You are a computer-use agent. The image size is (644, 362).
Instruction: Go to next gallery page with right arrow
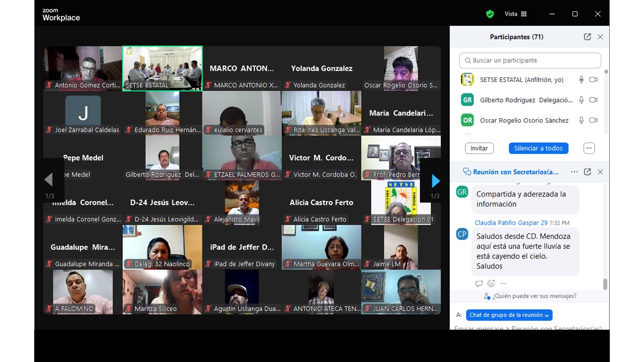(435, 180)
